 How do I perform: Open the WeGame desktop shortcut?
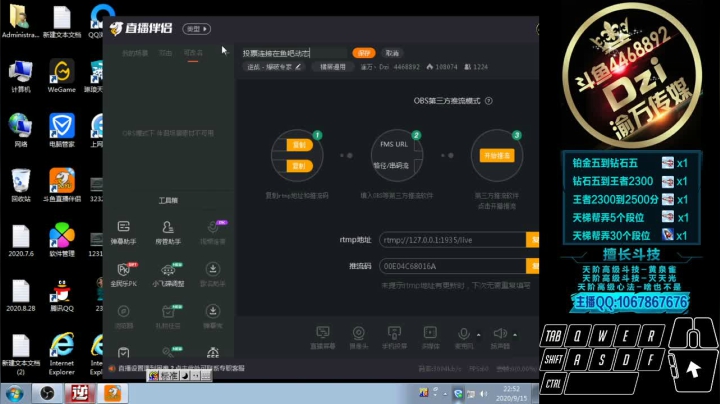tap(62, 76)
